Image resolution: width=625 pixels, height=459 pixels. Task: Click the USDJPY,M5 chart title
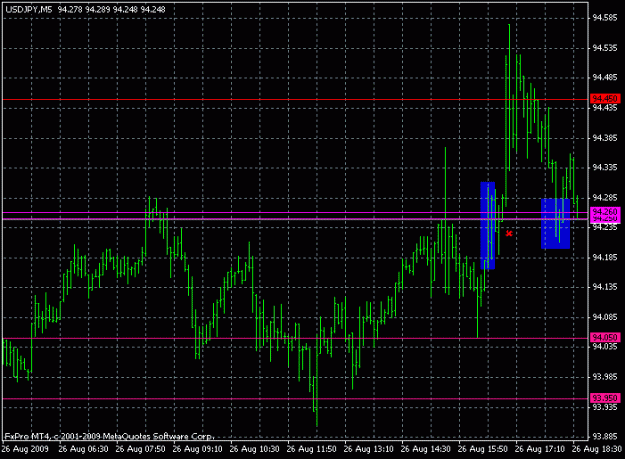[x=29, y=10]
